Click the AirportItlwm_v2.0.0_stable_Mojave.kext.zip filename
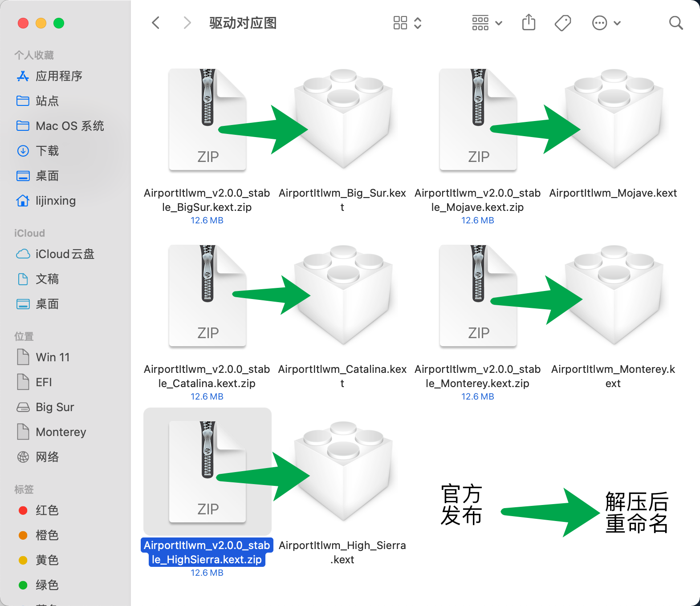 click(478, 200)
